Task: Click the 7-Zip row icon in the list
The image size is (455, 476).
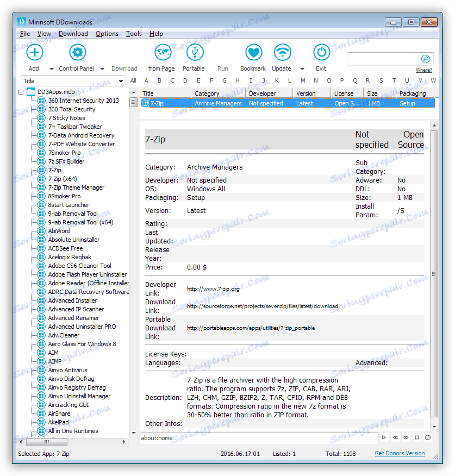Action: coord(145,103)
